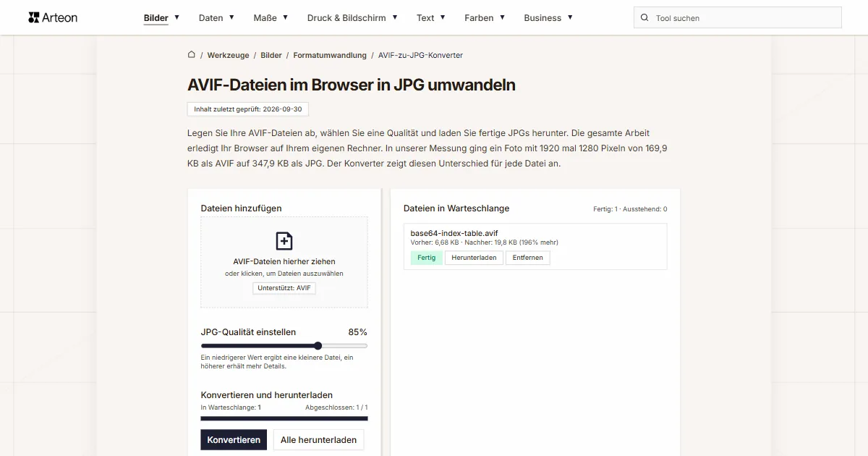
Task: Go to home via breadcrumb house icon
Action: point(192,54)
